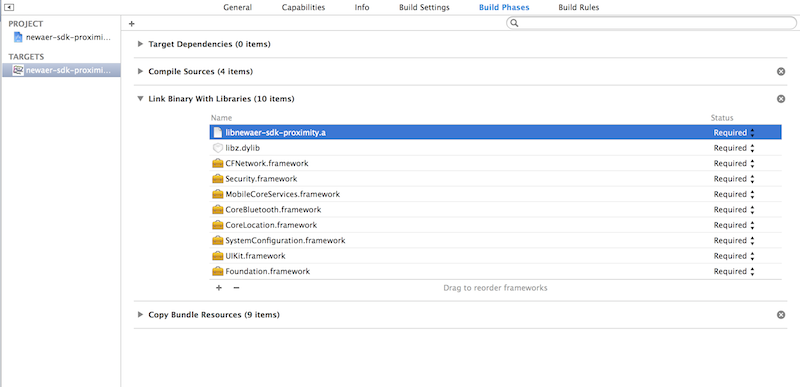Image resolution: width=800 pixels, height=387 pixels.
Task: Expand Compile Sources section
Action: [x=140, y=71]
